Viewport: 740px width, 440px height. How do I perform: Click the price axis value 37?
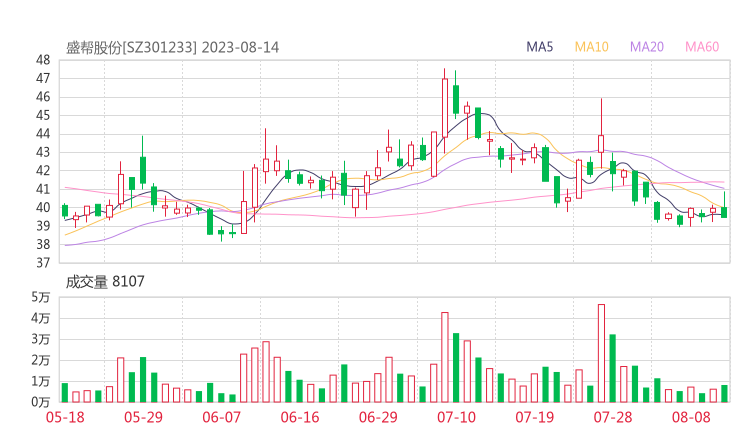[x=43, y=262]
